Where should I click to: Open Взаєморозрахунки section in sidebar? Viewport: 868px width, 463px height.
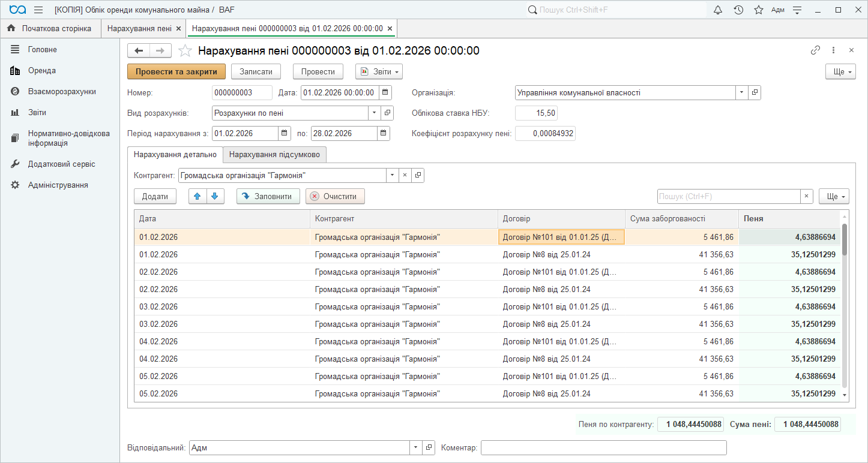click(62, 92)
